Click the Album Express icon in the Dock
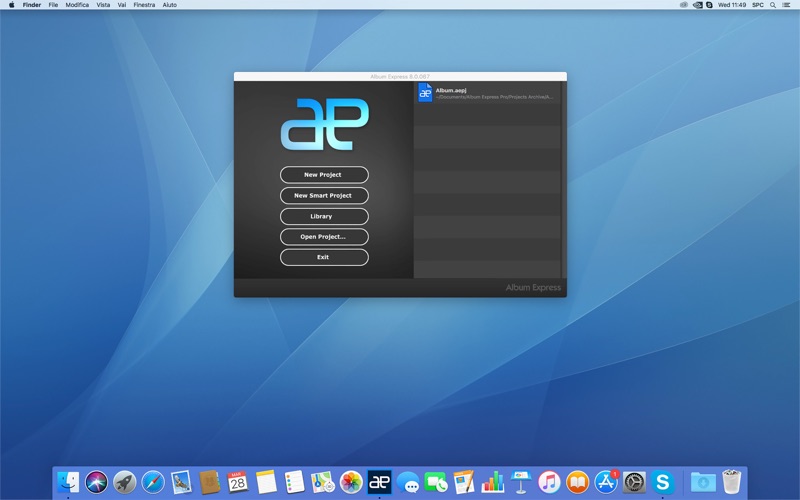800x500 pixels. coord(379,482)
